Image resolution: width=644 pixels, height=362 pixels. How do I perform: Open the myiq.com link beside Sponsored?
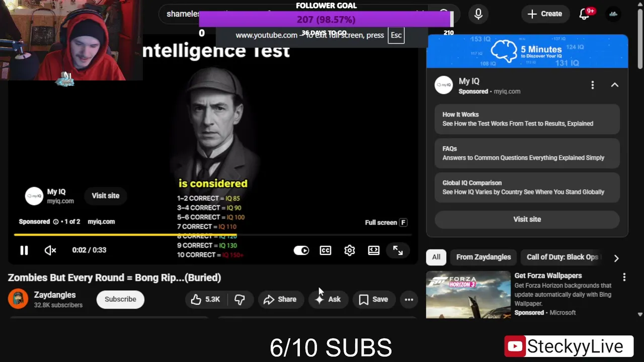pos(101,222)
